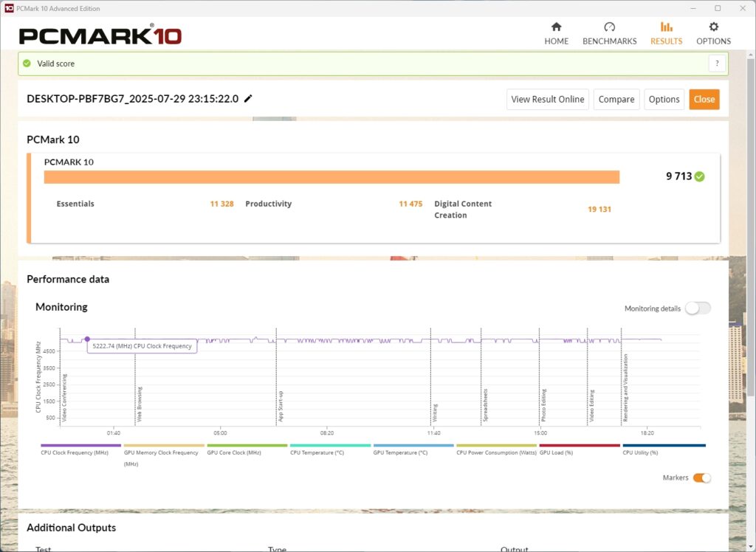Toggle the Markers switch off
The image size is (756, 552).
point(702,477)
